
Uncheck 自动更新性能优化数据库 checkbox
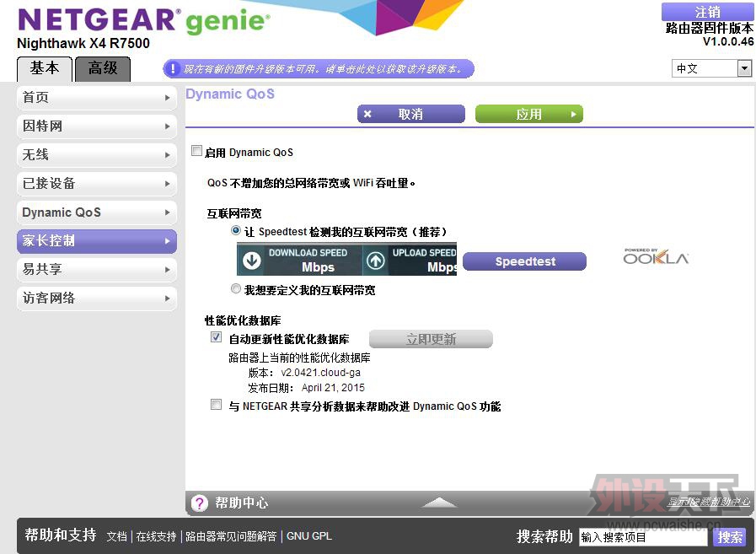click(x=216, y=337)
